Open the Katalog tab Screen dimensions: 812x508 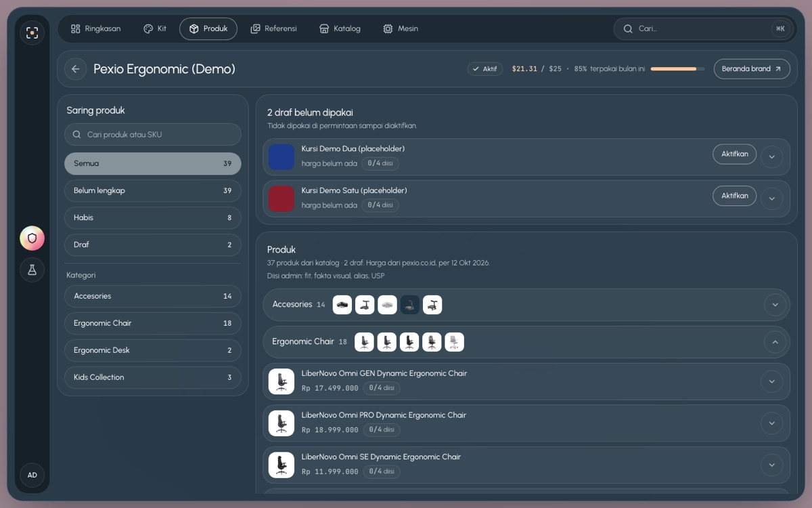340,28
